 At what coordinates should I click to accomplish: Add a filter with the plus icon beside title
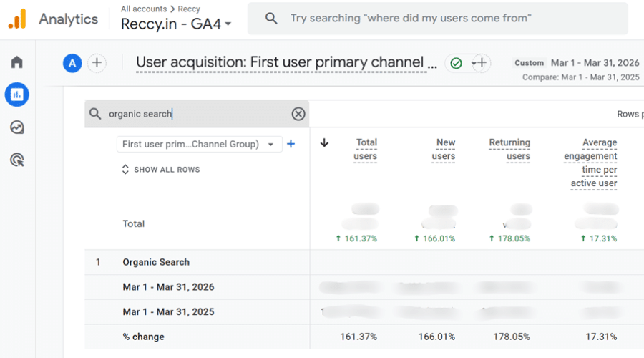pos(481,63)
